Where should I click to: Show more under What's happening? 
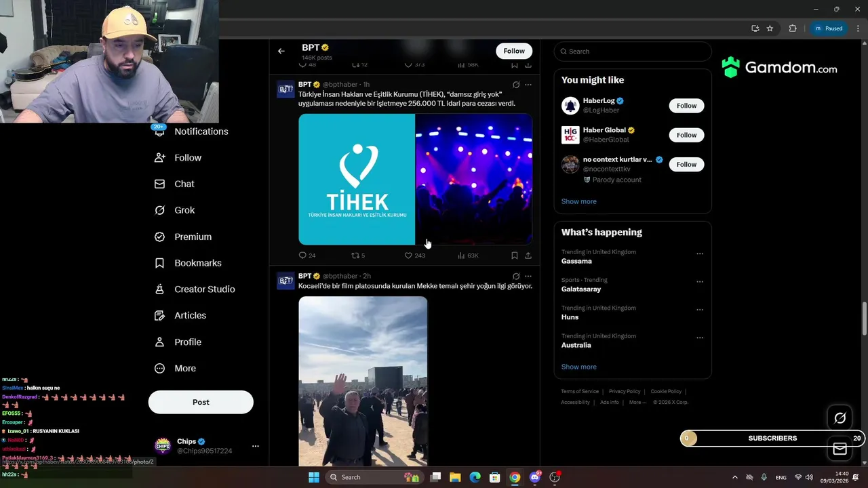coord(579,367)
